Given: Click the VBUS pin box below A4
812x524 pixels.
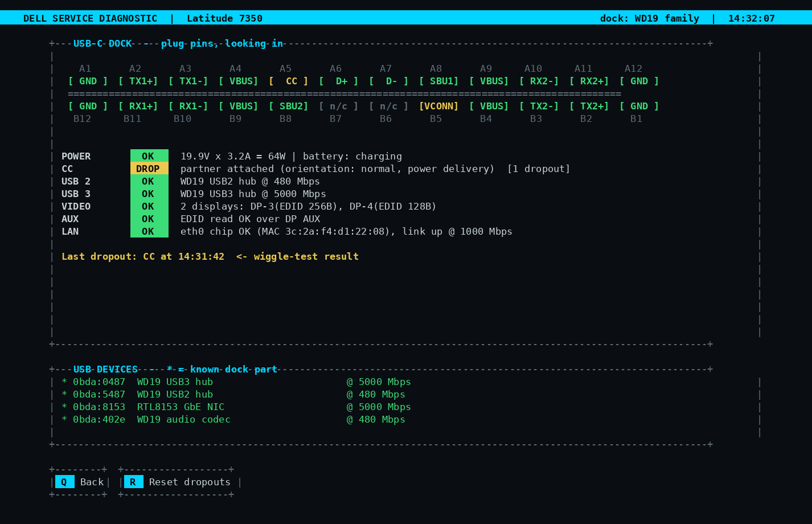Looking at the screenshot, I should pos(239,81).
